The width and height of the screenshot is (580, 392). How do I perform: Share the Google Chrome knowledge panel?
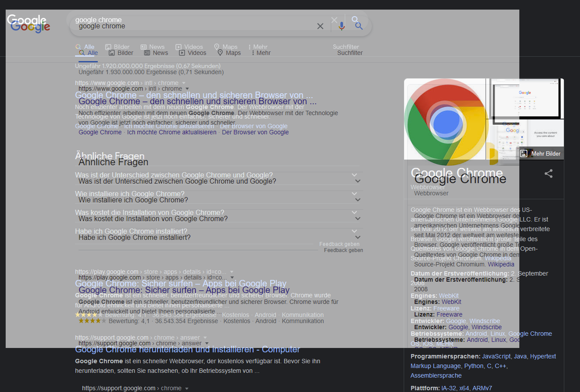(x=549, y=174)
